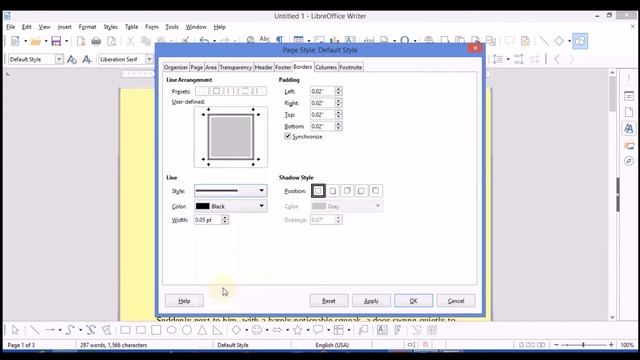Screen dimensions: 640x360
Task: Click the Cut scissors icon
Action: [130, 41]
